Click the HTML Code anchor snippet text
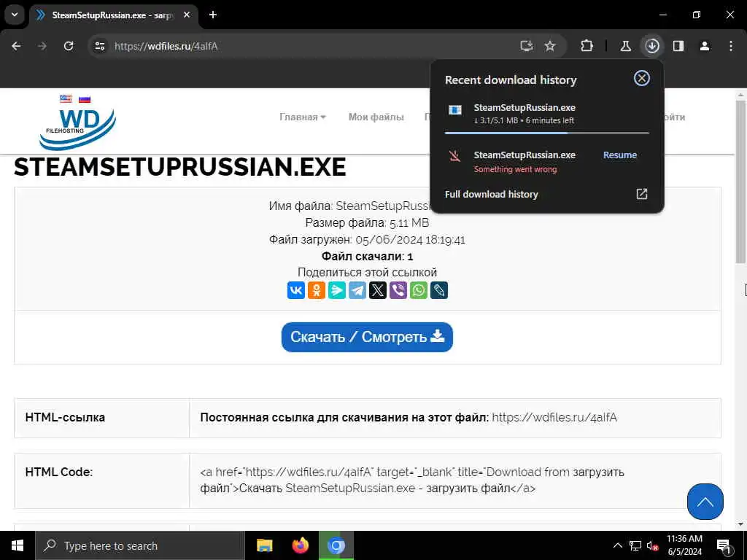Viewport: 747px width, 560px height. coord(412,480)
